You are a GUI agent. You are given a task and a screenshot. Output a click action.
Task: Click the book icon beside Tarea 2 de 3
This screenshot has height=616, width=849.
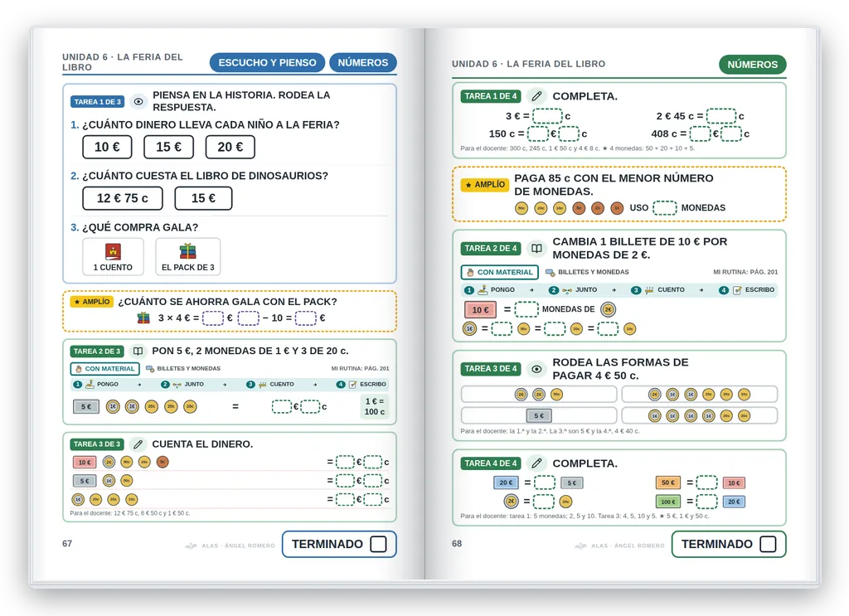coord(138,352)
